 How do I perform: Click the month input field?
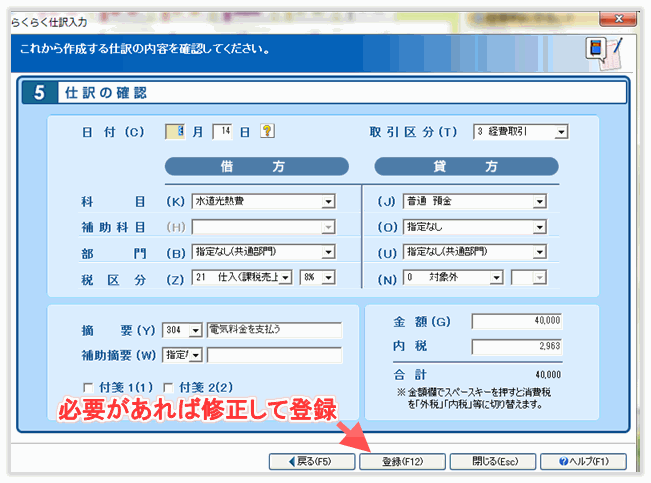175,132
